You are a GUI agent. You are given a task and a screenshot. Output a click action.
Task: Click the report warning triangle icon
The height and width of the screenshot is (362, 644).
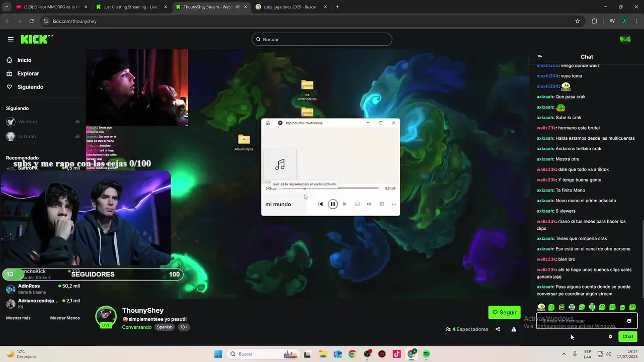point(514,329)
